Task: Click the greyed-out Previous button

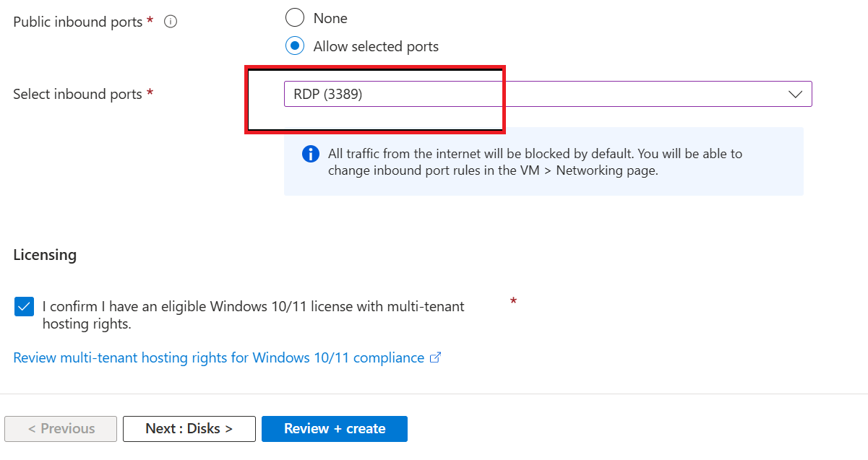Action: pyautogui.click(x=61, y=428)
